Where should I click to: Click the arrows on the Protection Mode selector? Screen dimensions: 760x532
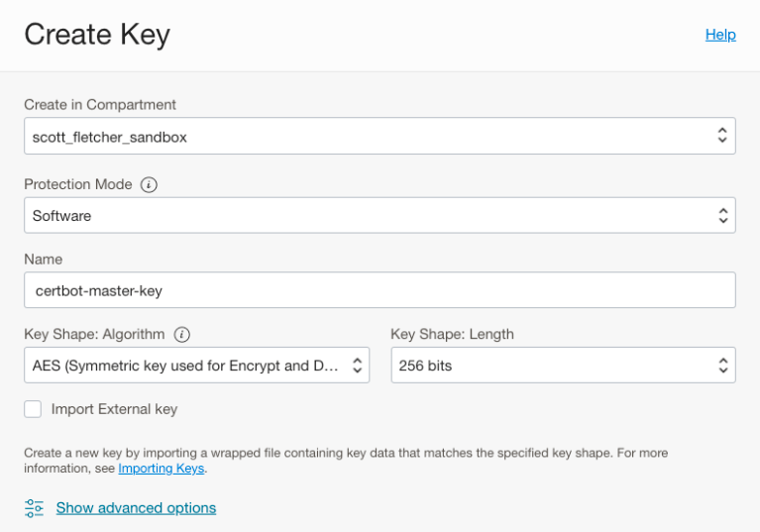coord(722,215)
